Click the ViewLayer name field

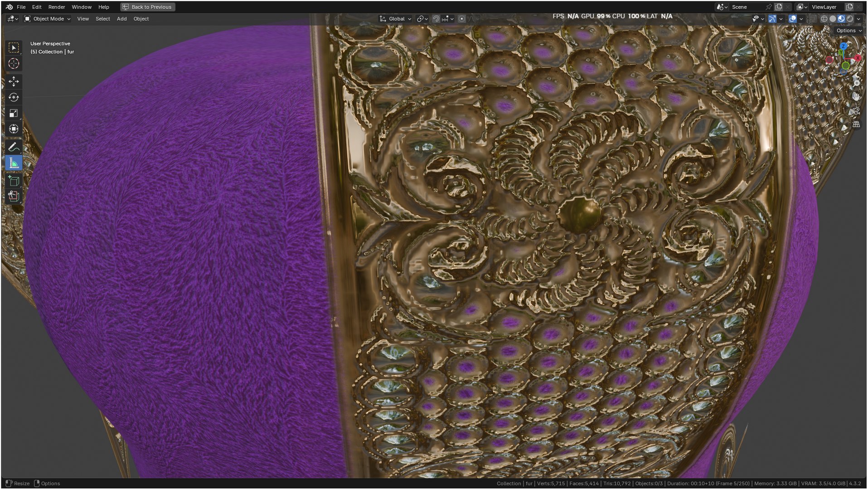(x=827, y=7)
